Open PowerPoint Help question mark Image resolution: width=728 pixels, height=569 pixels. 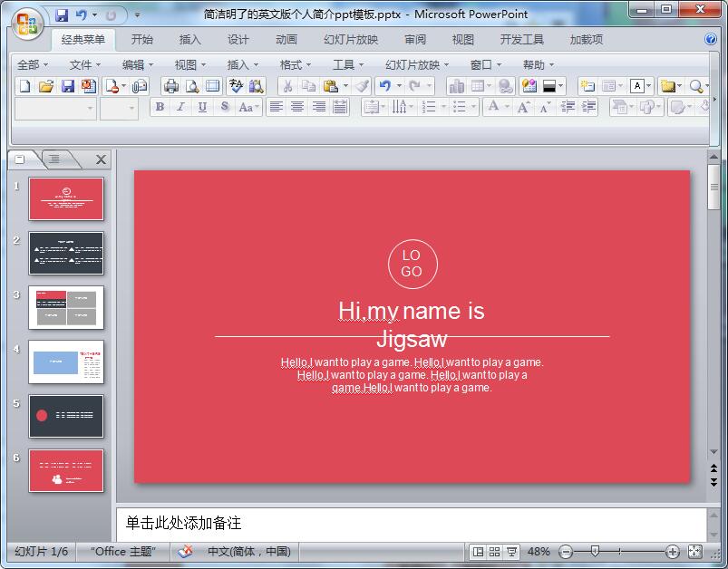click(x=711, y=39)
